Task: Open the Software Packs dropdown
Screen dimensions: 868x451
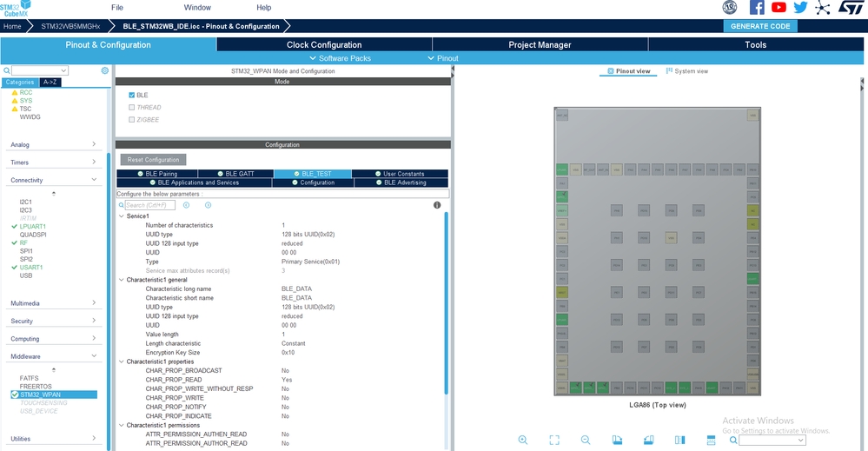Action: click(x=340, y=58)
